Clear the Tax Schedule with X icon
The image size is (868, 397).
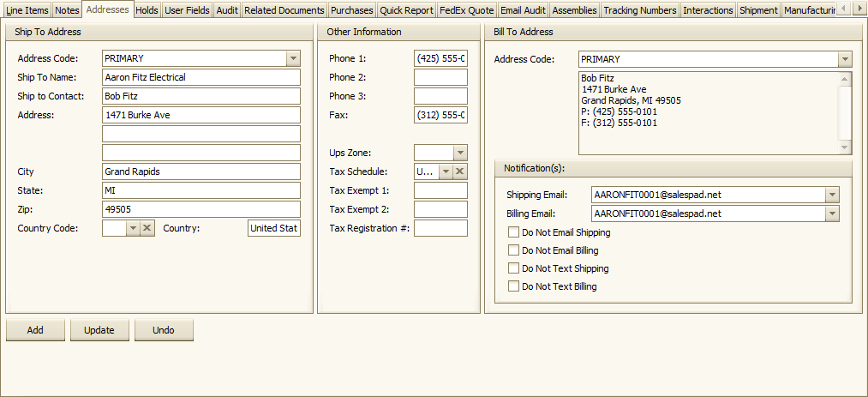pos(460,171)
